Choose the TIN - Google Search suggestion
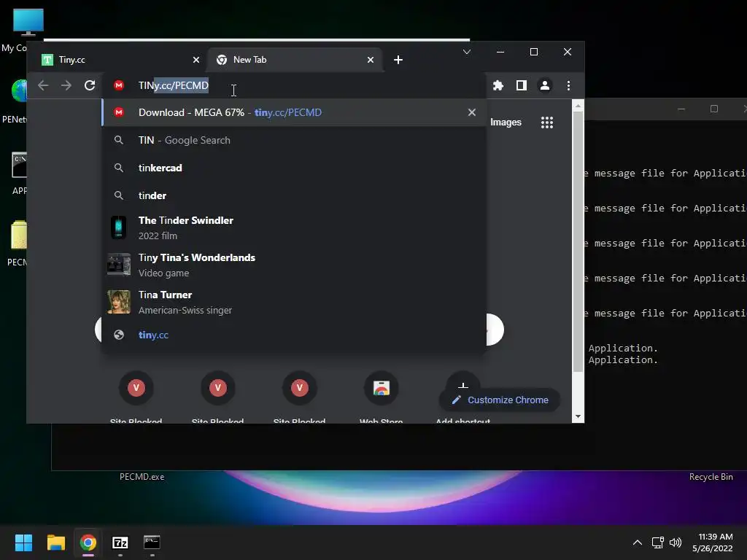The width and height of the screenshot is (747, 560). tap(295, 140)
